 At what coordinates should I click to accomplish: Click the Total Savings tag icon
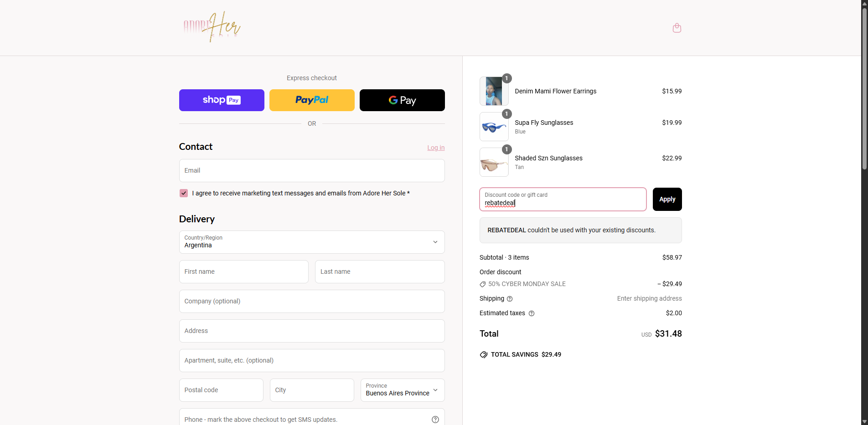pos(484,354)
